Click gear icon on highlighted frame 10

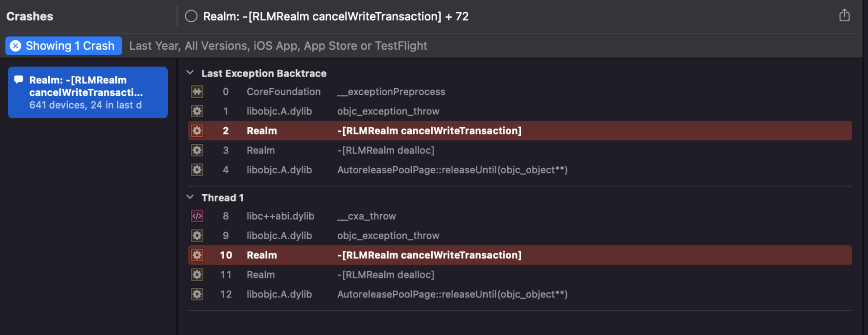(x=197, y=255)
